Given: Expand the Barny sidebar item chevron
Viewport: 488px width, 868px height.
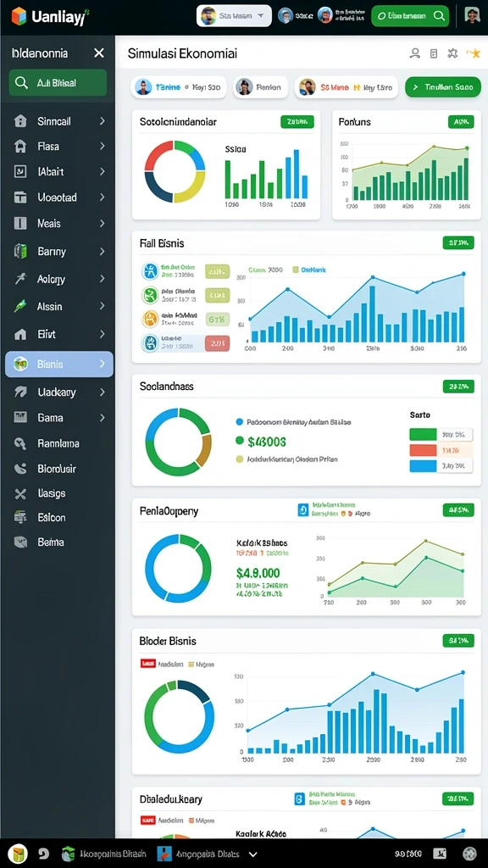Looking at the screenshot, I should point(102,251).
